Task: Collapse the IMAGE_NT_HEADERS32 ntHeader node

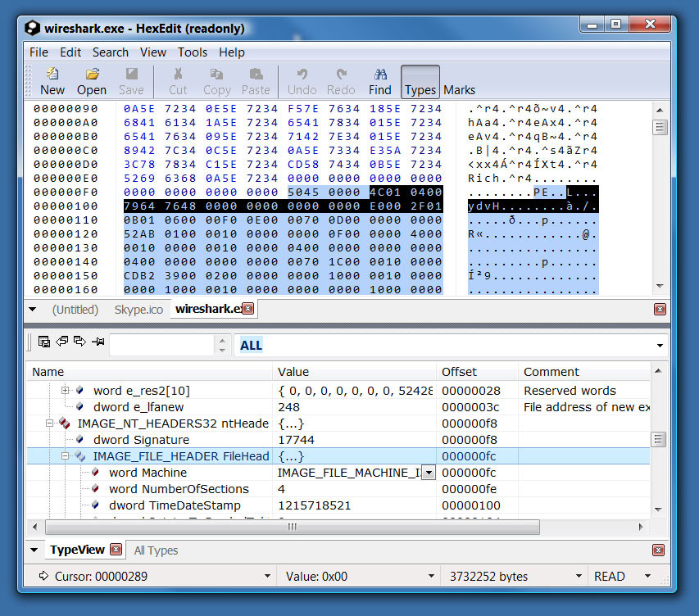Action: [49, 423]
